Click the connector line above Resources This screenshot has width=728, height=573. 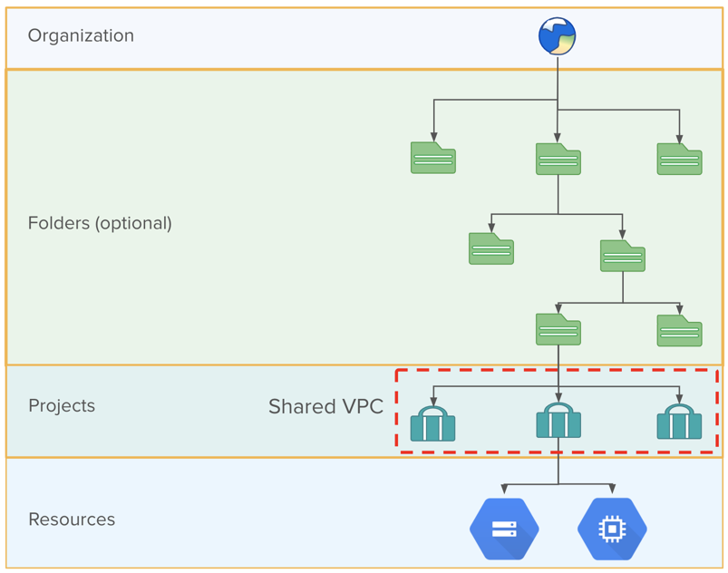point(558,471)
